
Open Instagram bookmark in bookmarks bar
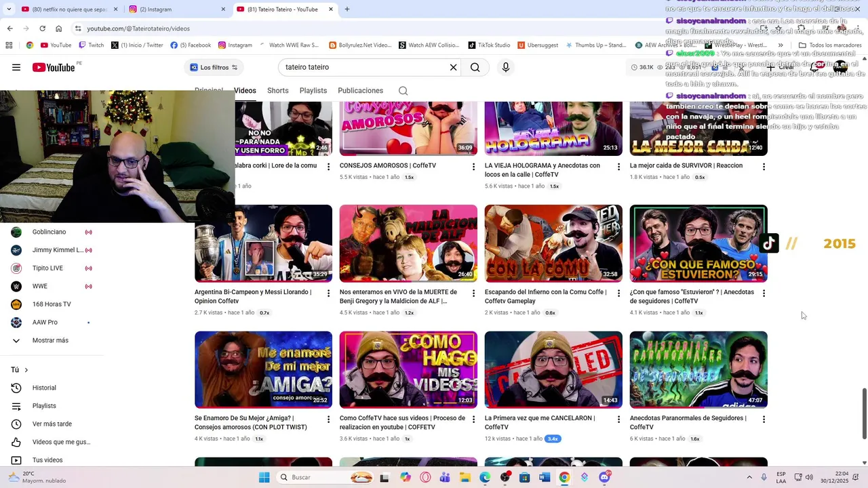pyautogui.click(x=235, y=45)
